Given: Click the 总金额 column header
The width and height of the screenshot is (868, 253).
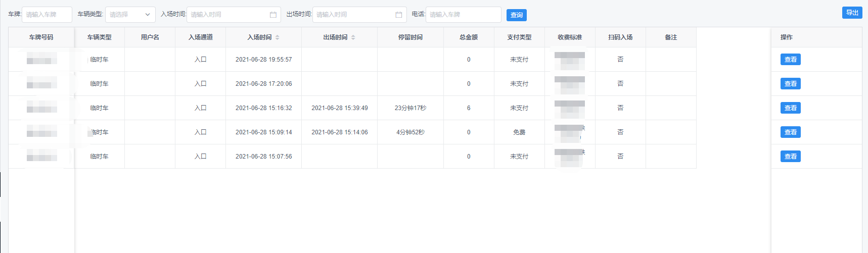Looking at the screenshot, I should point(469,37).
